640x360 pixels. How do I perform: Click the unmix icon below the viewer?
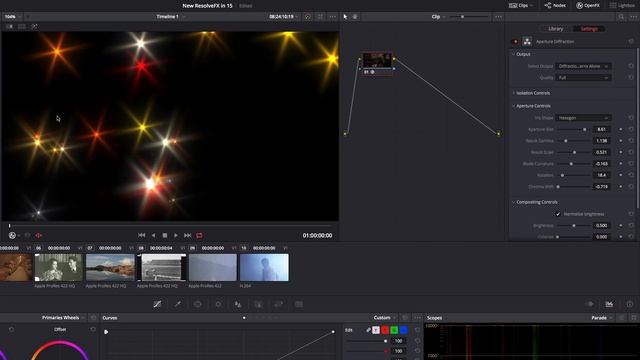pyautogui.click(x=39, y=236)
